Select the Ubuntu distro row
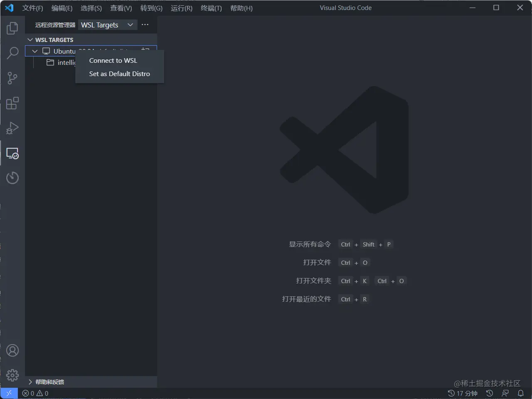This screenshot has width=532, height=399. click(91, 51)
